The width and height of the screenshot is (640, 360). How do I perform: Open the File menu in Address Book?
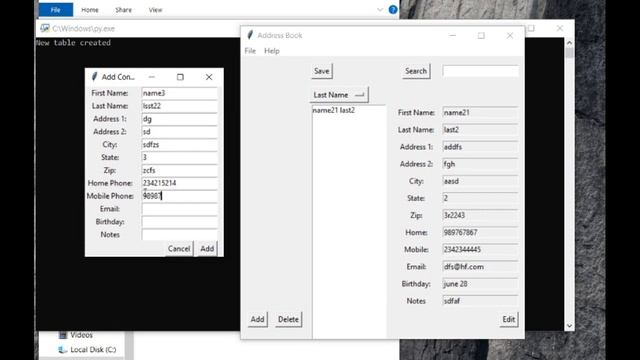click(x=250, y=51)
